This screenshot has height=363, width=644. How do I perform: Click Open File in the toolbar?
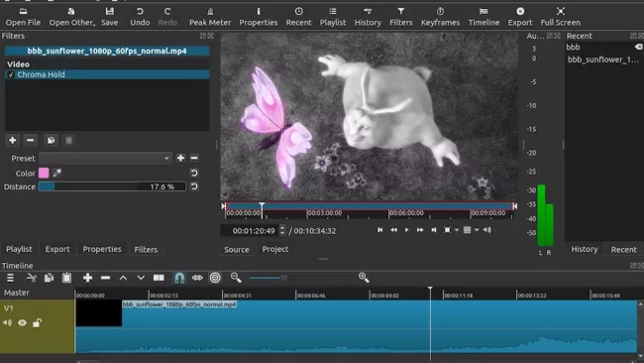pos(23,17)
